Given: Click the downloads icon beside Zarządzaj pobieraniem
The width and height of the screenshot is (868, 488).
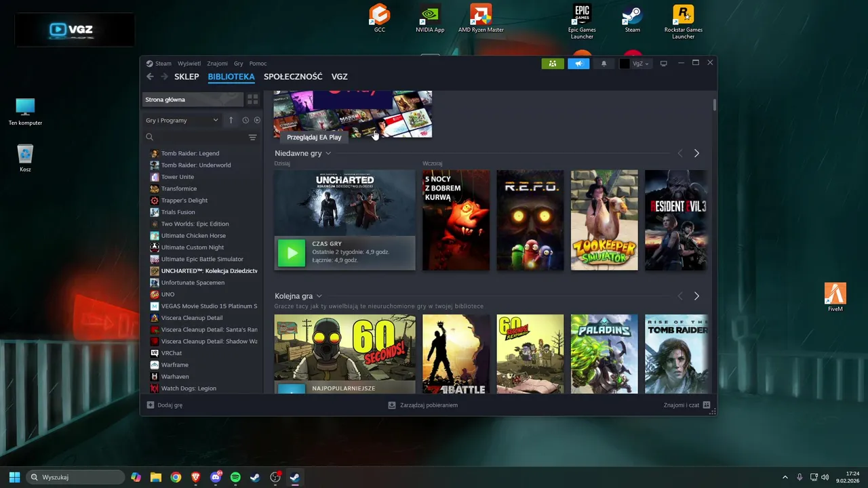Looking at the screenshot, I should coord(392,405).
